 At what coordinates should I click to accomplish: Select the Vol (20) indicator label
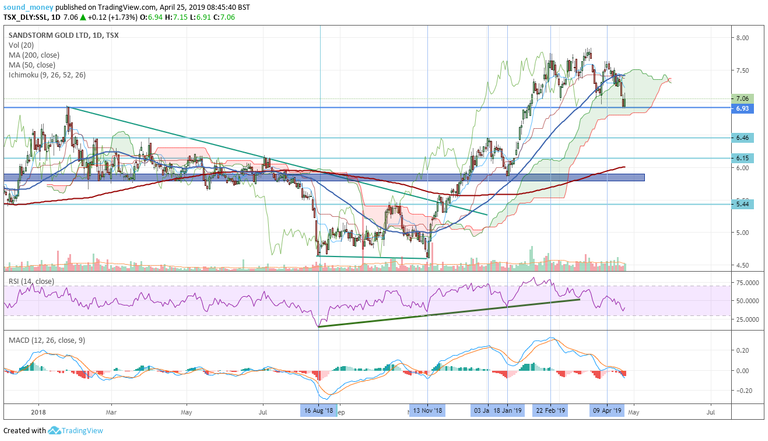tap(21, 45)
